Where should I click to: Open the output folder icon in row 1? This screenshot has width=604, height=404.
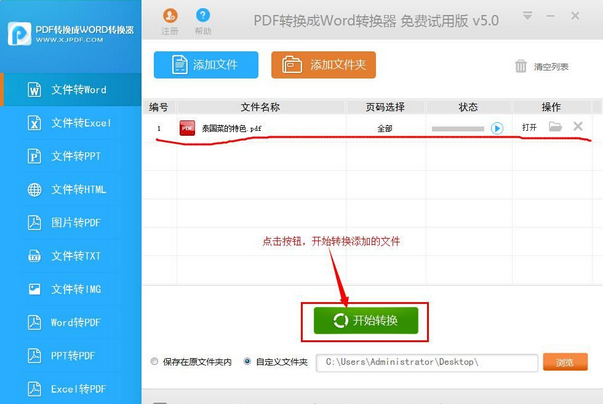point(555,126)
